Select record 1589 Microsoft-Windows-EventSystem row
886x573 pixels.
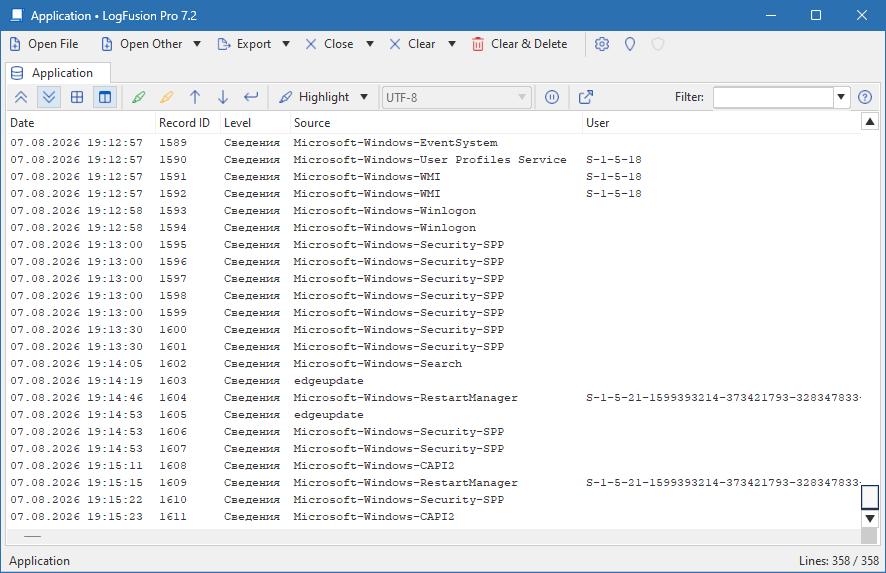[x=433, y=143]
